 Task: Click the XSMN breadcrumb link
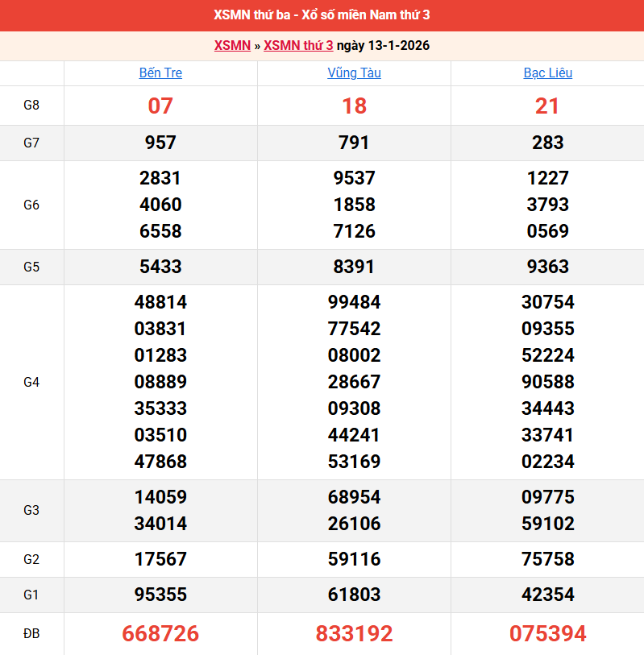tap(232, 45)
